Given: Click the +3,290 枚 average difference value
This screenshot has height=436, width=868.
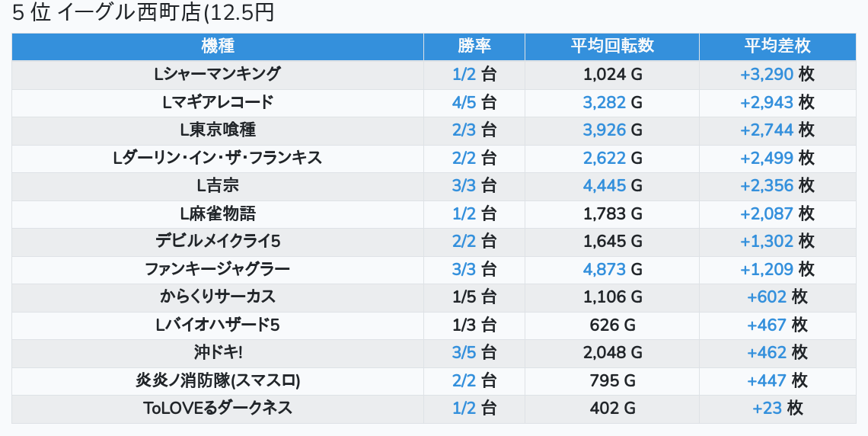Looking at the screenshot, I should (x=777, y=74).
